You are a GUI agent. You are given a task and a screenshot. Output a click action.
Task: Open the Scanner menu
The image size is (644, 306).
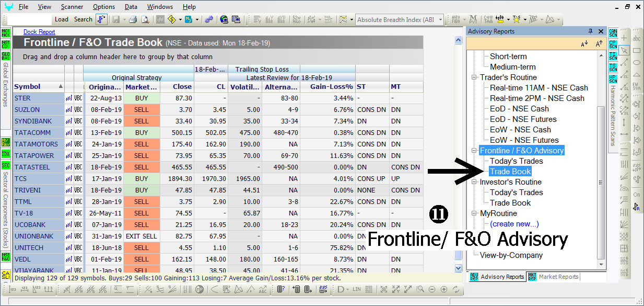(x=72, y=7)
